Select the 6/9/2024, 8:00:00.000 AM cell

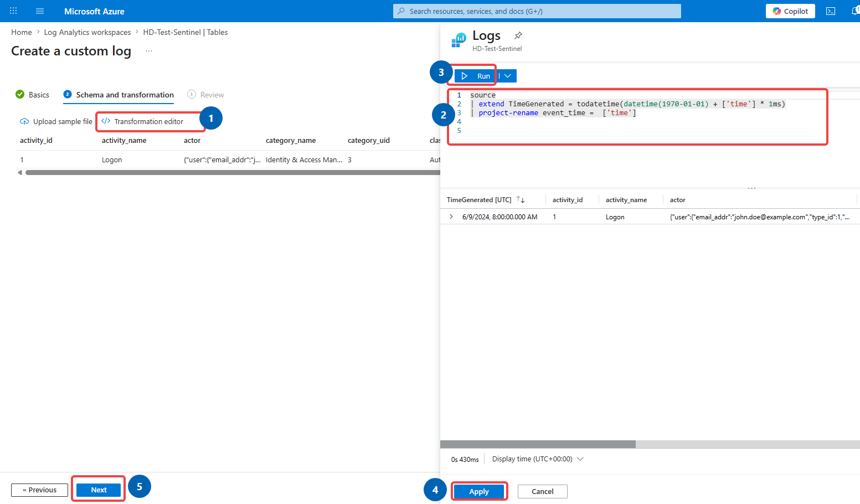pyautogui.click(x=500, y=217)
